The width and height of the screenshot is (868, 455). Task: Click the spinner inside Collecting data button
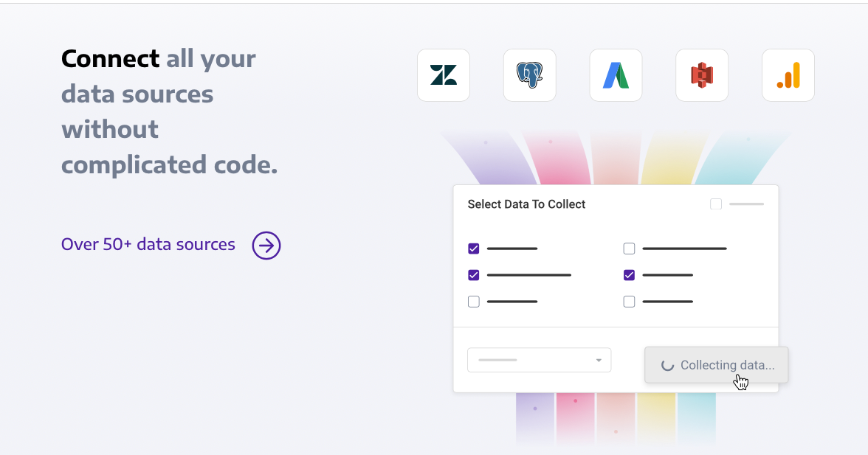click(x=667, y=364)
